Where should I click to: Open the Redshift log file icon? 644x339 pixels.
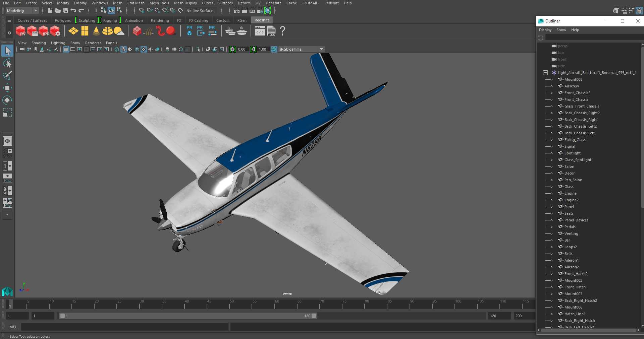[271, 31]
